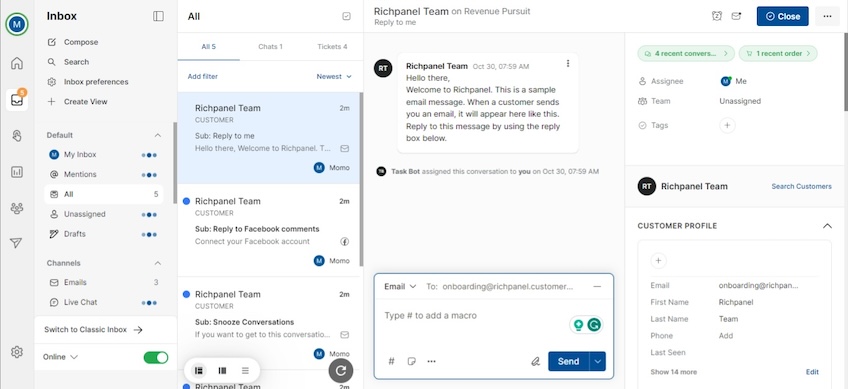Click the attachment paperclip icon
The height and width of the screenshot is (389, 848).
[535, 361]
